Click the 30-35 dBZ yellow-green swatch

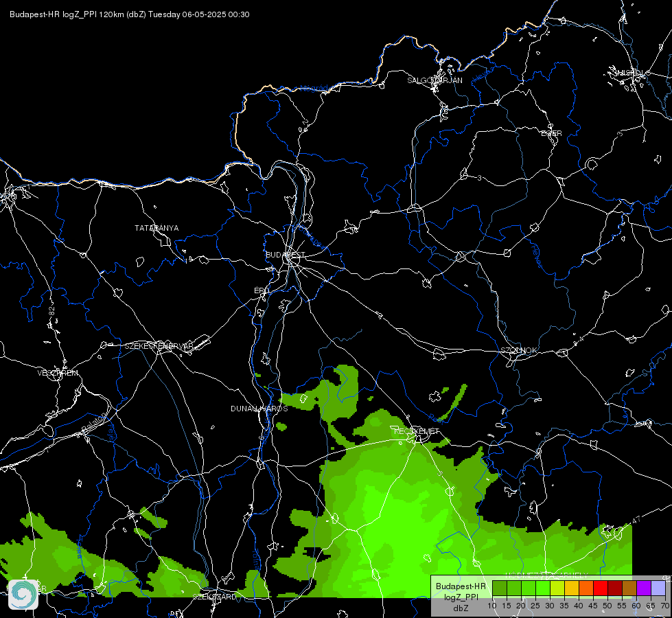point(557,588)
